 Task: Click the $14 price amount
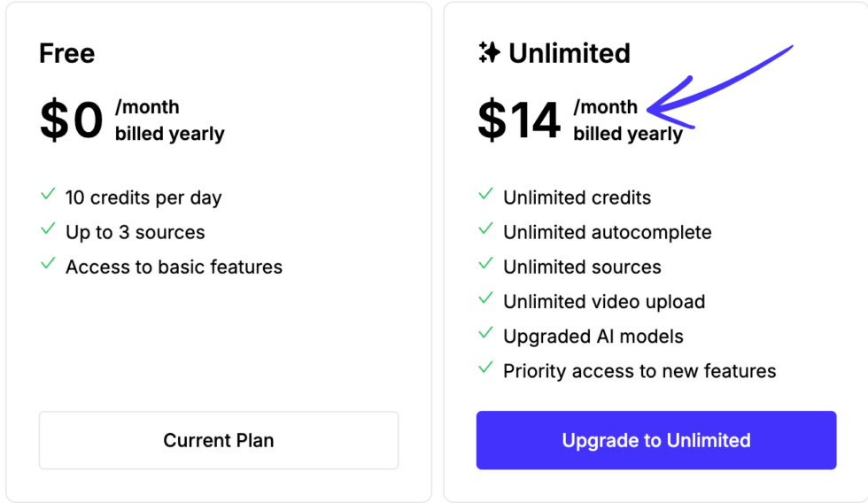tap(519, 120)
